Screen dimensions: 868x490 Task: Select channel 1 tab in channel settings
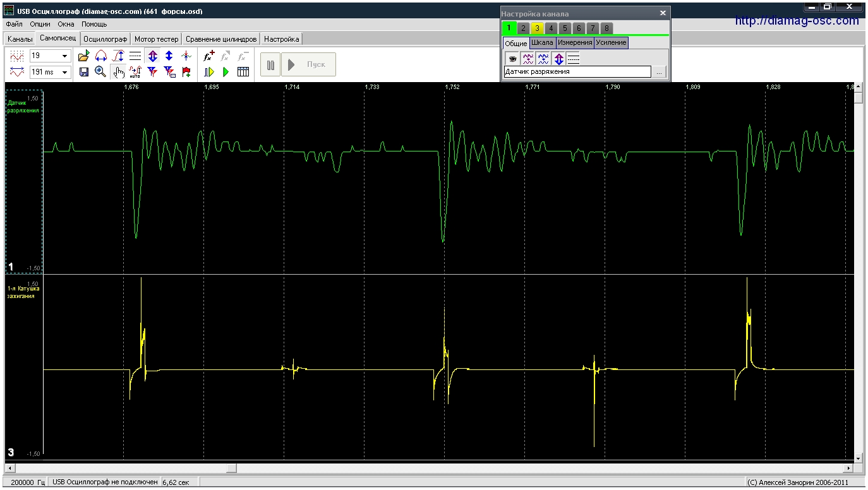pos(509,28)
